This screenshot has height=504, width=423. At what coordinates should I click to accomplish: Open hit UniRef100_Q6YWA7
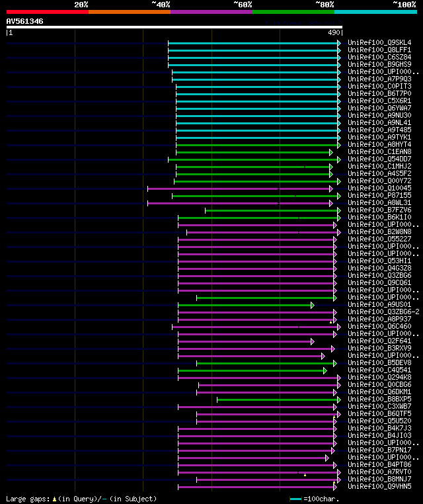pos(379,108)
